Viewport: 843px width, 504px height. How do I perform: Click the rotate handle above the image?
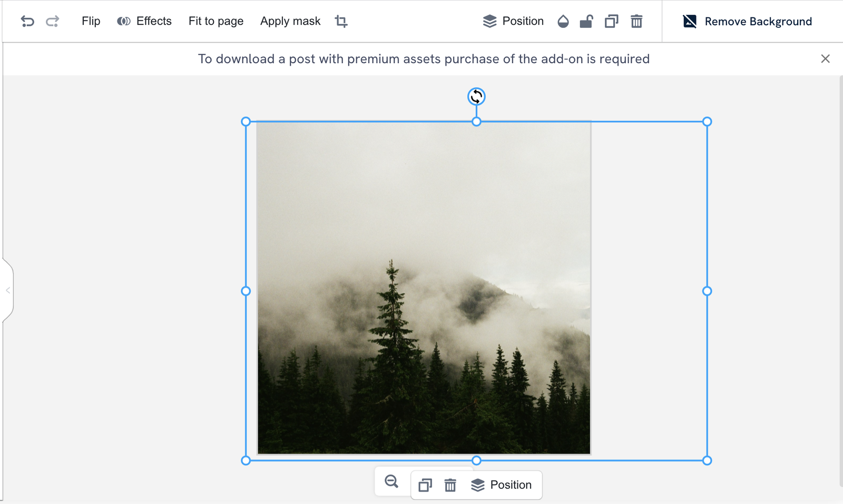coord(476,96)
